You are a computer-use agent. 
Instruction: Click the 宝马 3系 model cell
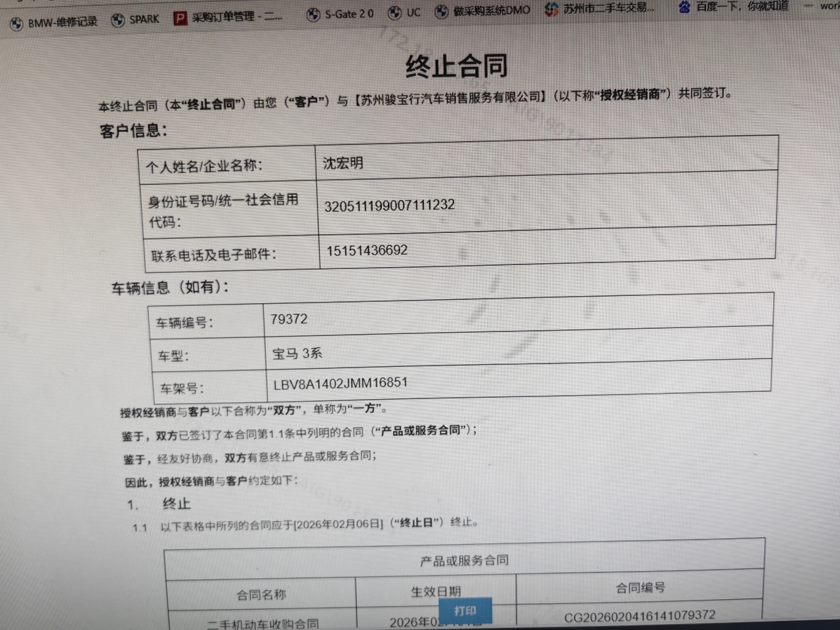297,353
